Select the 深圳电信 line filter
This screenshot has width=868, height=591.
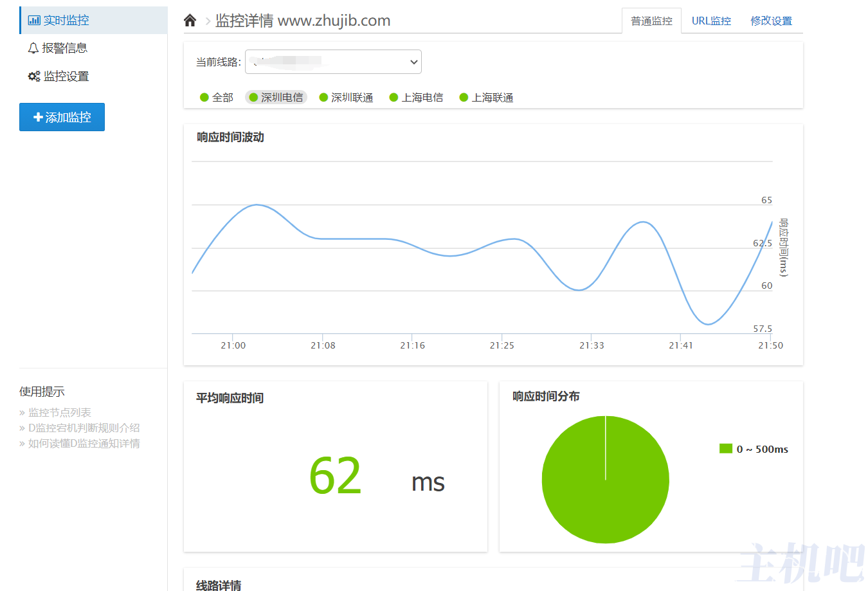tap(276, 98)
